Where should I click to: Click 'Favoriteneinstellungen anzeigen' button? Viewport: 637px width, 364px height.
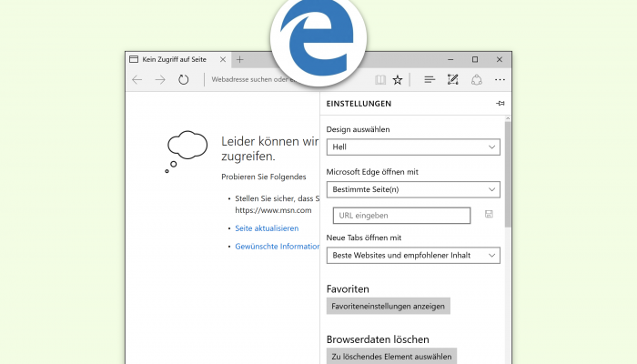(x=388, y=306)
